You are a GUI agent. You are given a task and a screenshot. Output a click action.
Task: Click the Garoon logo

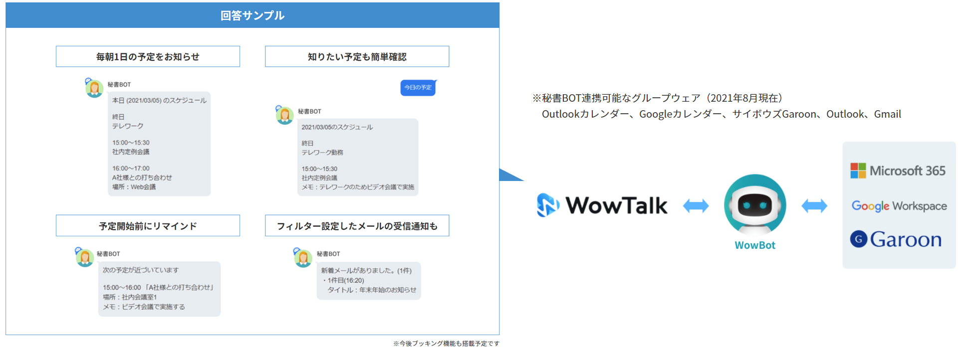click(x=896, y=240)
